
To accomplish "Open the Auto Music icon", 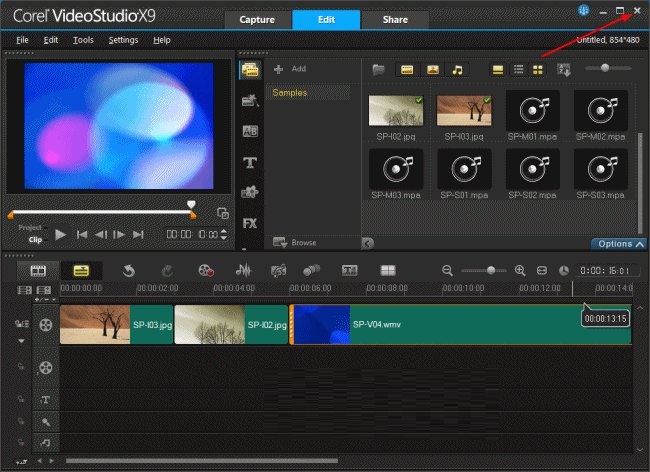I will pyautogui.click(x=278, y=271).
